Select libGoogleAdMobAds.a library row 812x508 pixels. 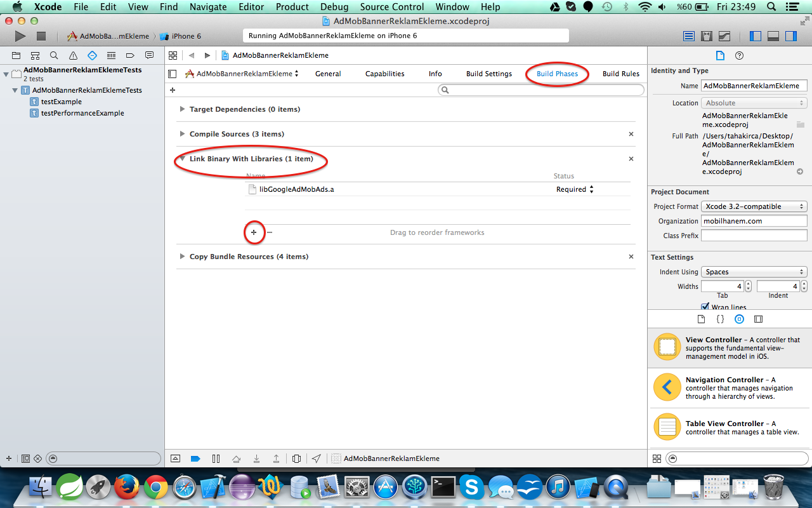pos(438,189)
